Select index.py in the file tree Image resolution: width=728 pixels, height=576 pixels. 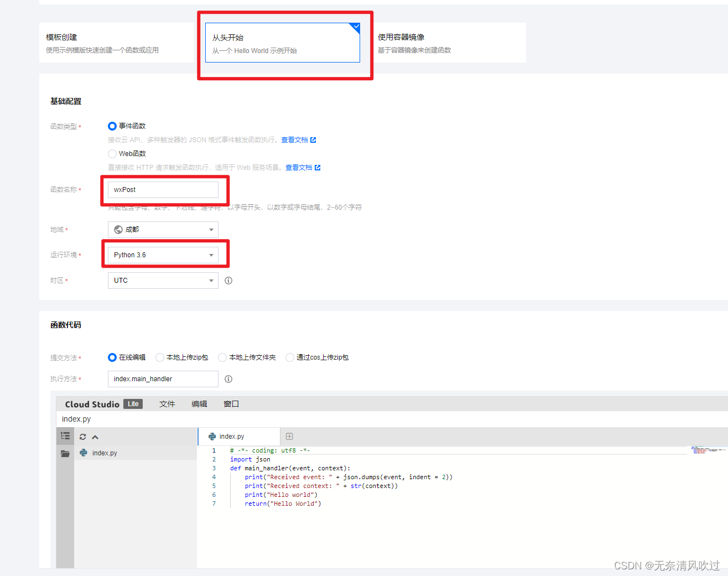[x=136, y=453]
